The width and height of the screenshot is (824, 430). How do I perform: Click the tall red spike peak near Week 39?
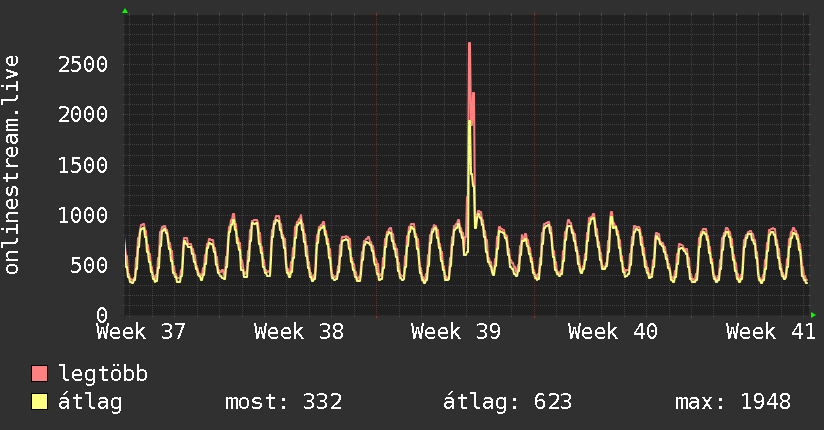tap(469, 44)
